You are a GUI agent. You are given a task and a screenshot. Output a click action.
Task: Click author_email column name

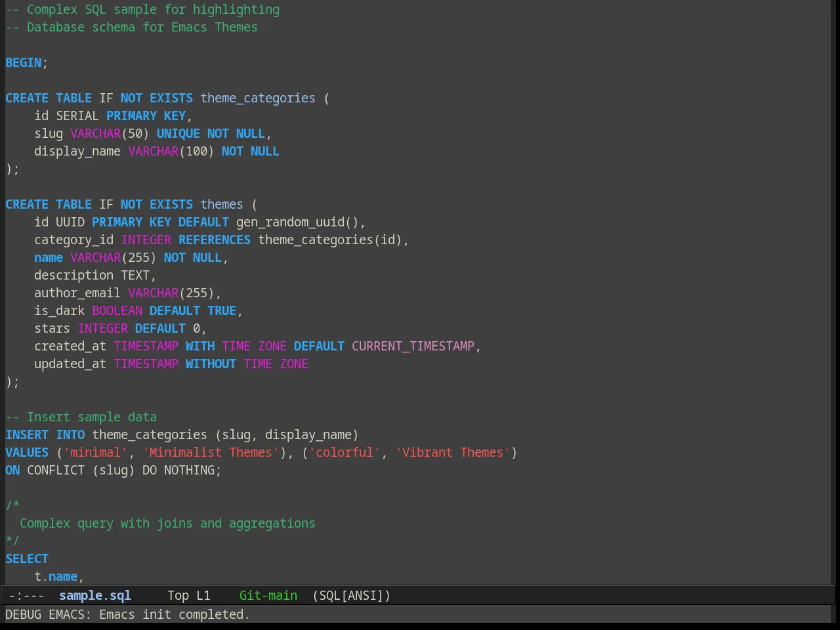tap(77, 293)
